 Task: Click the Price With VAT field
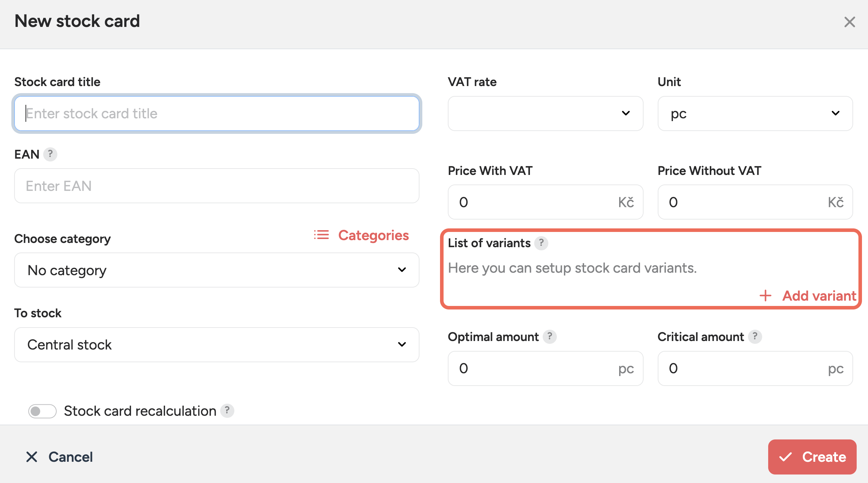click(x=535, y=202)
